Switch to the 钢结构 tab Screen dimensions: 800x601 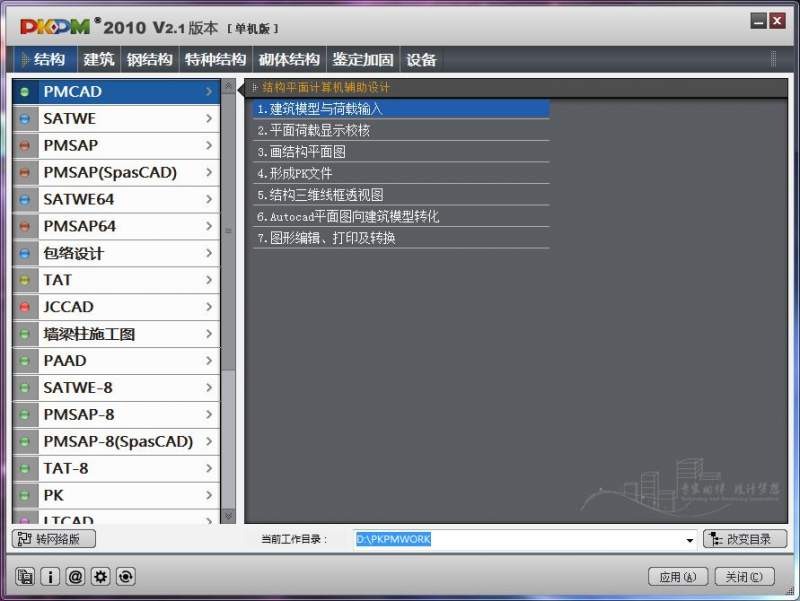point(149,59)
